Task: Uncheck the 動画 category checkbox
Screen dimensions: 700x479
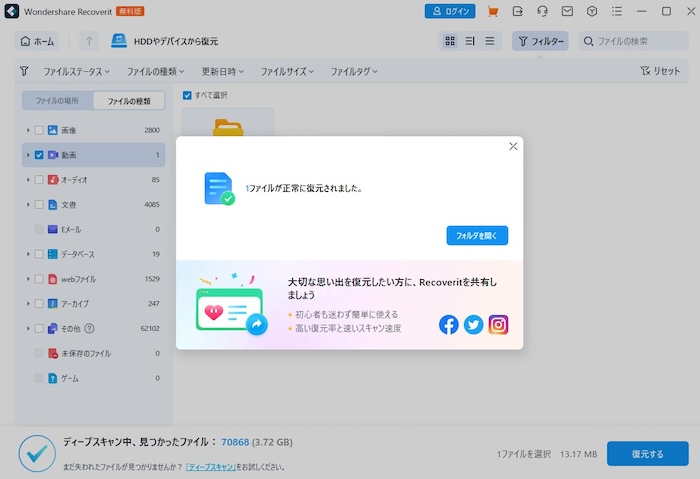Action: pos(39,155)
